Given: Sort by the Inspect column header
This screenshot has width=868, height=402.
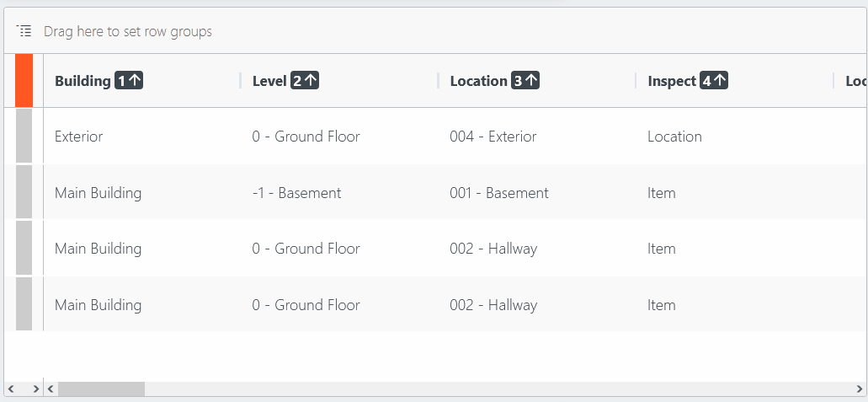Looking at the screenshot, I should (672, 81).
